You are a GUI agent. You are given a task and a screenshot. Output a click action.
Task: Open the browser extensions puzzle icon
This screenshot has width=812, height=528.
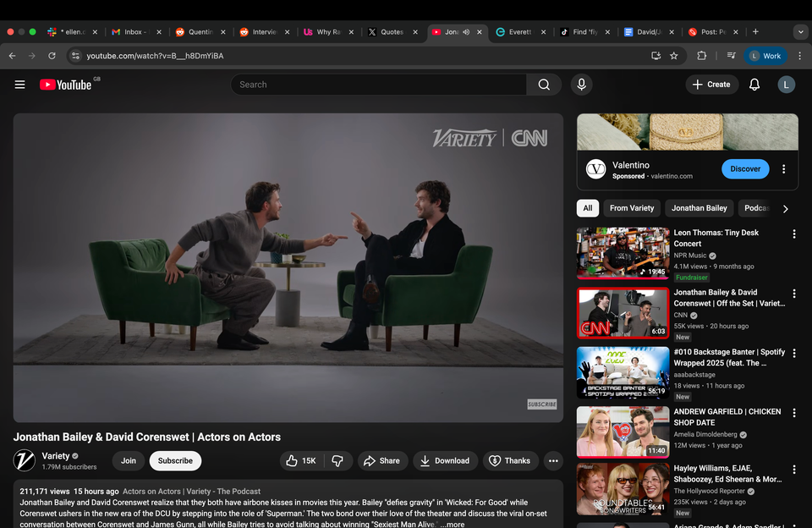[701, 57]
